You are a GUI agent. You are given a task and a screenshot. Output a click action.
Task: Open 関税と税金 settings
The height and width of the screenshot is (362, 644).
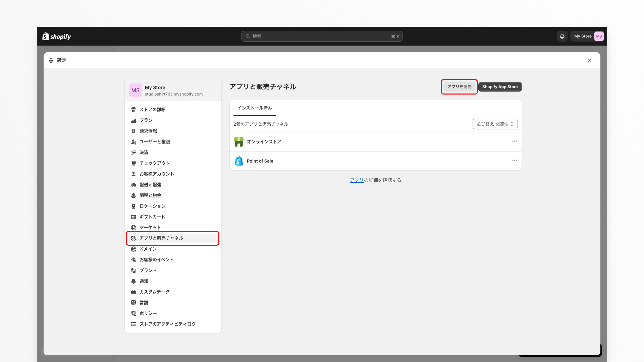tap(173, 195)
